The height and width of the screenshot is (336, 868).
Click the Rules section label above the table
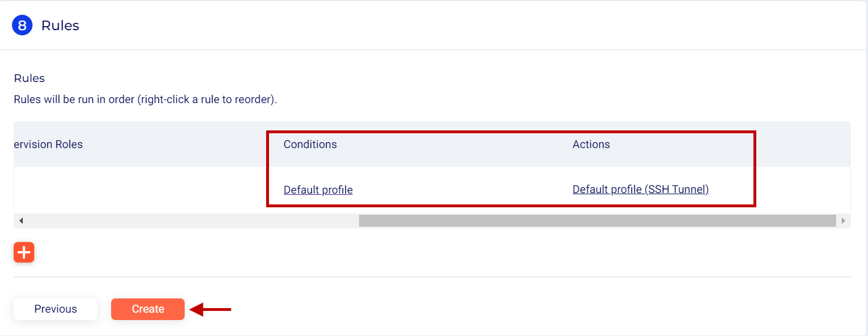(29, 78)
